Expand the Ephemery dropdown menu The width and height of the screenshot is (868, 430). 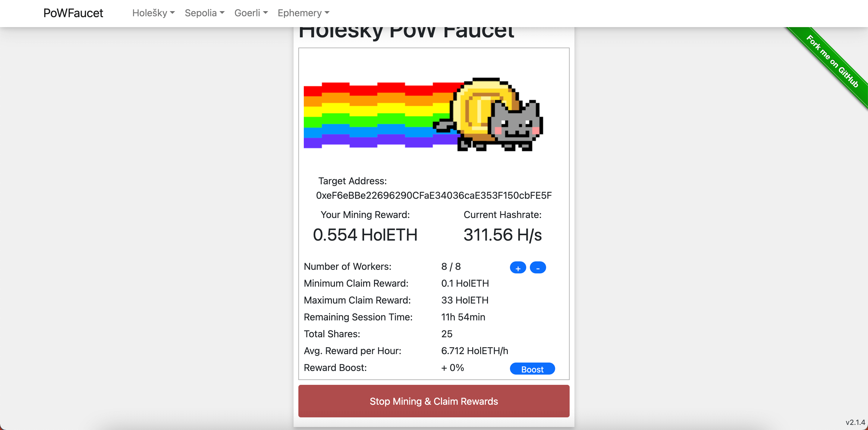tap(303, 13)
